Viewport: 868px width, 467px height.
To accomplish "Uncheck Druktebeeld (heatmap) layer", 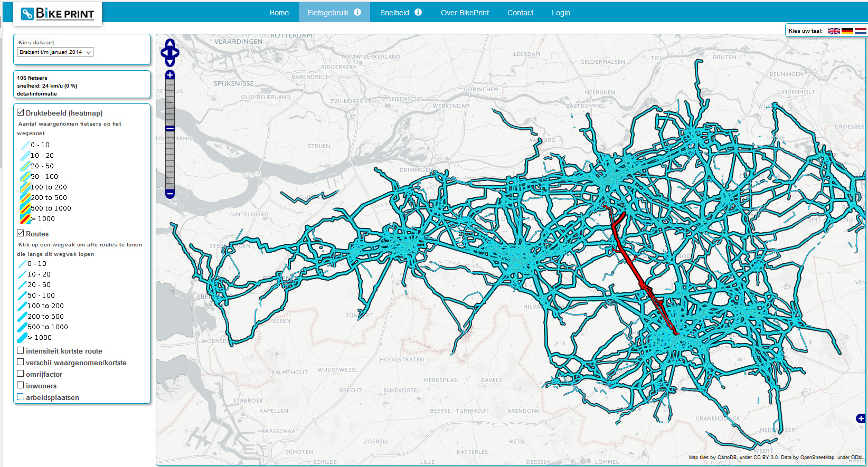I will coord(21,112).
